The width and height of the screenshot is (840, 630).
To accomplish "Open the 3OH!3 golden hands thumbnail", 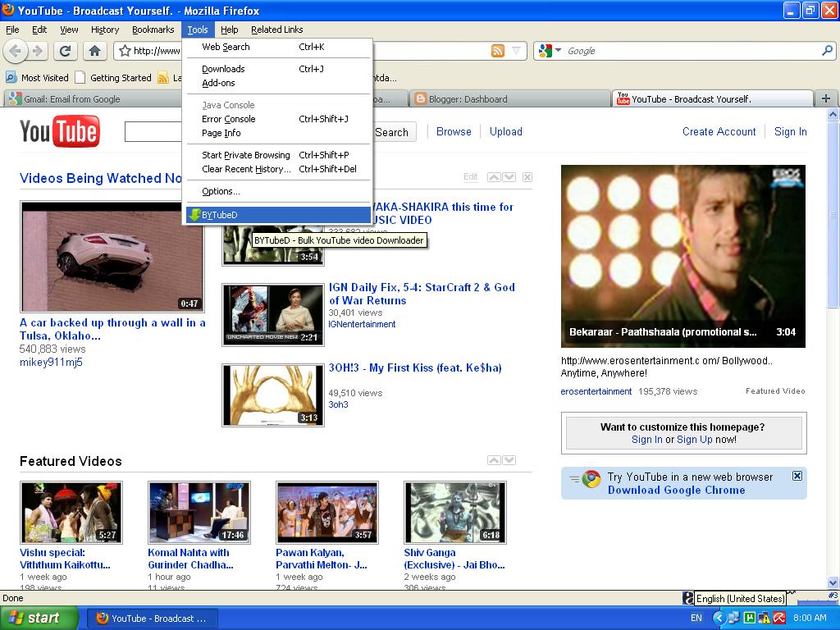I will tap(273, 395).
